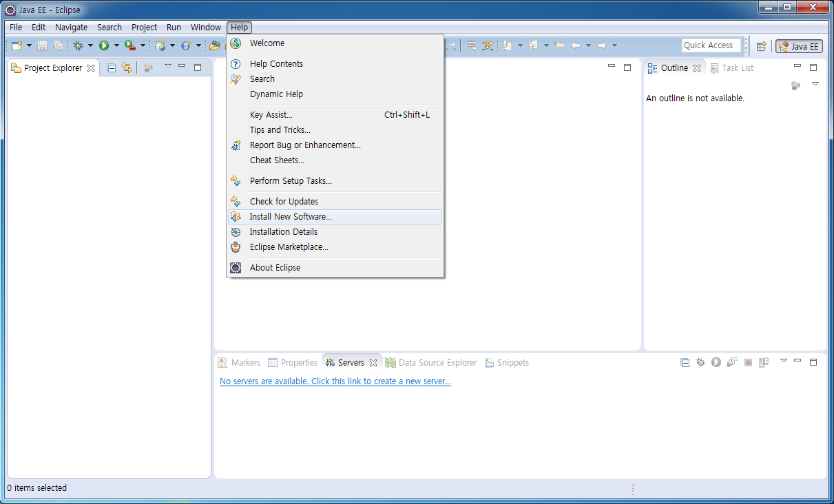Open Servers view menu triangle
The width and height of the screenshot is (834, 504).
pos(783,361)
